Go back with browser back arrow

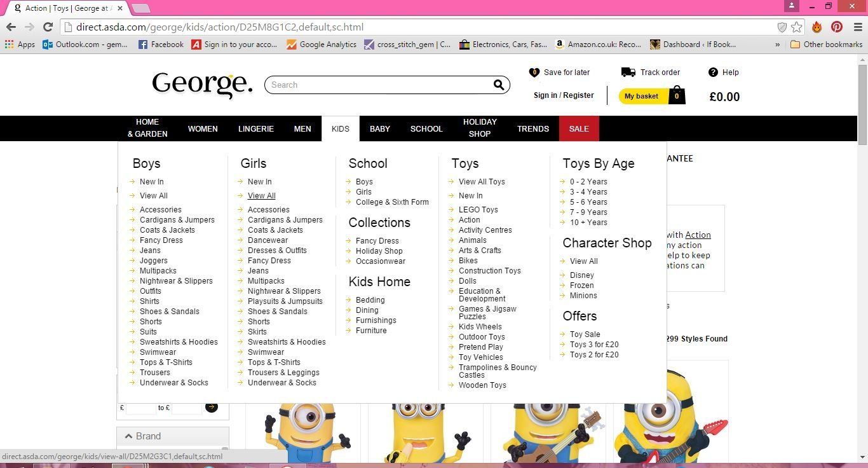[x=11, y=27]
